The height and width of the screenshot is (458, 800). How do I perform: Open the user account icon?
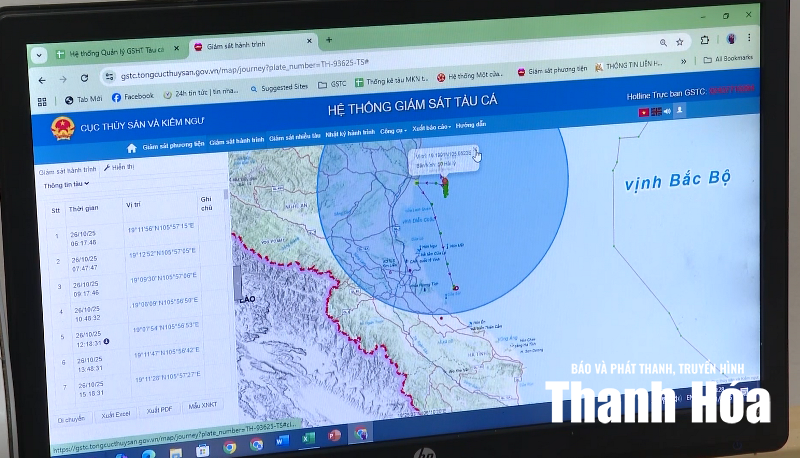tap(680, 110)
